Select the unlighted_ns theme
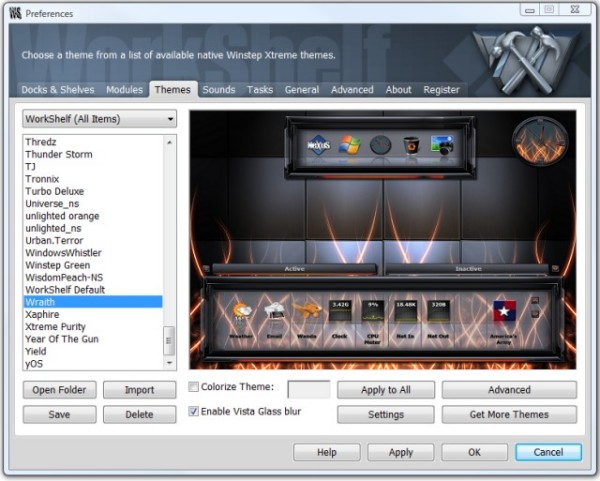The image size is (600, 481). [x=93, y=228]
